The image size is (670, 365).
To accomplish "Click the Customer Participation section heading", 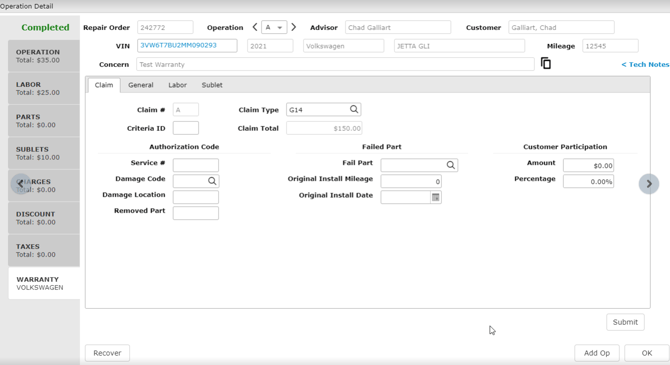I will (x=565, y=147).
